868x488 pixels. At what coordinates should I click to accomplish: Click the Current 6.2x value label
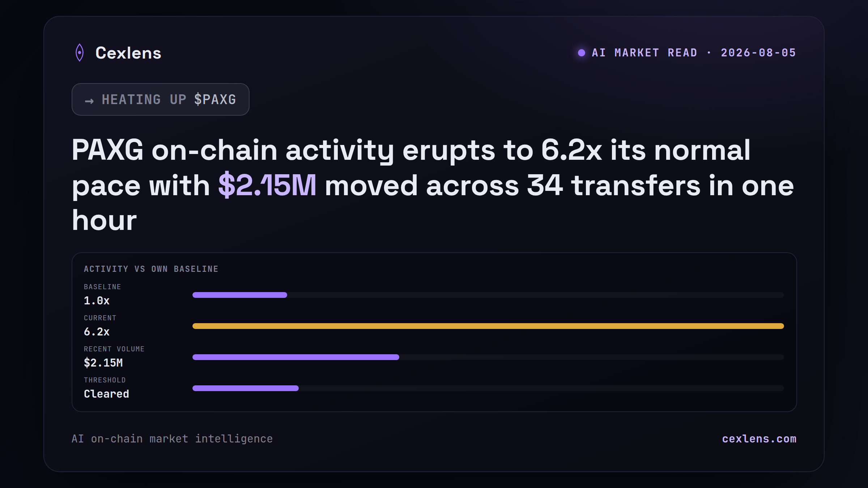click(x=97, y=331)
